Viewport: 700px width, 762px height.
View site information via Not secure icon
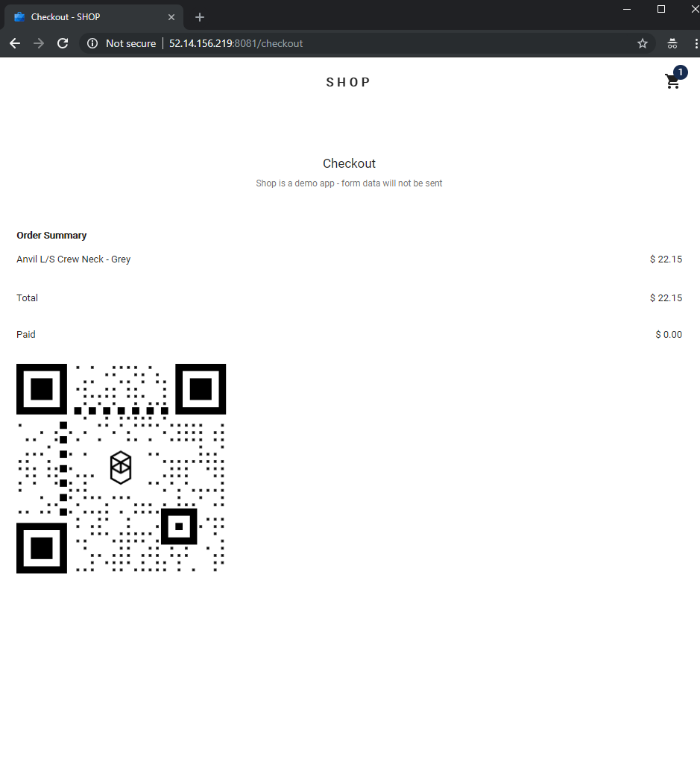pos(92,43)
